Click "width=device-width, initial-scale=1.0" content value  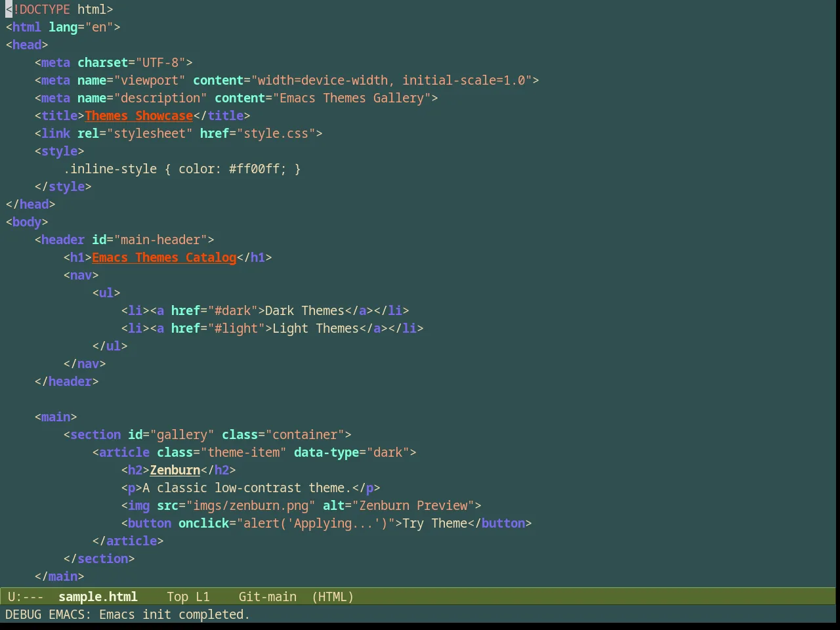(391, 80)
